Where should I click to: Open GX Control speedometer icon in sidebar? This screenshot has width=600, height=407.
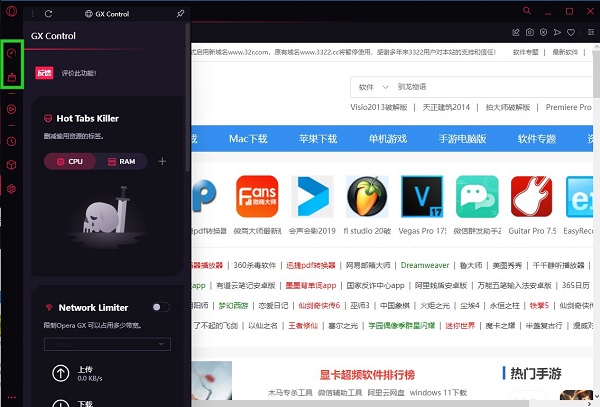[x=11, y=52]
